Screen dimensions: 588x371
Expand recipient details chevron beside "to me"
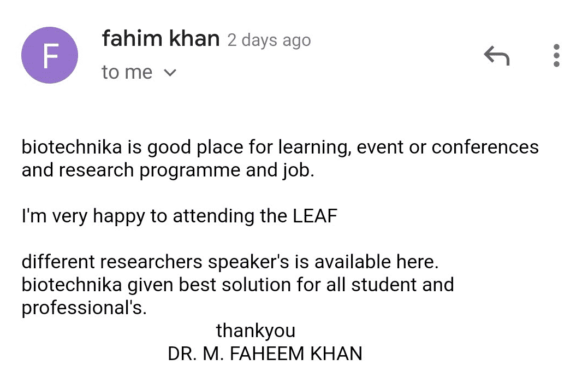point(170,73)
